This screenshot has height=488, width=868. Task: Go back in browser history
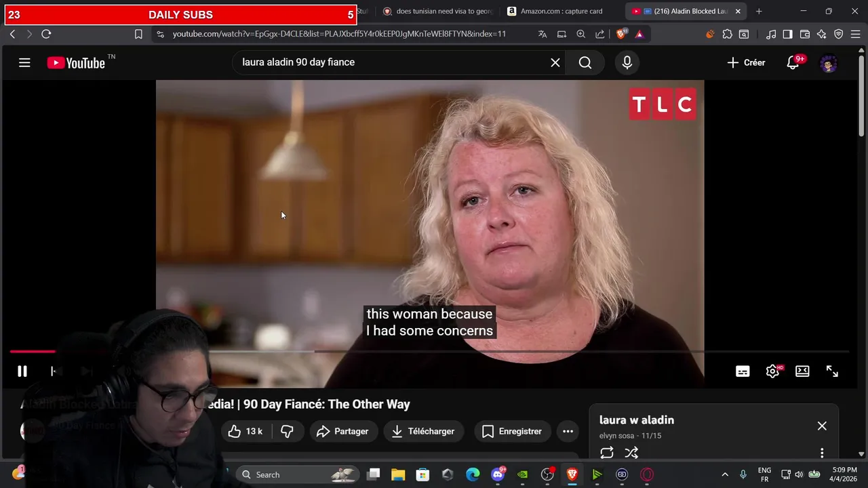[12, 34]
